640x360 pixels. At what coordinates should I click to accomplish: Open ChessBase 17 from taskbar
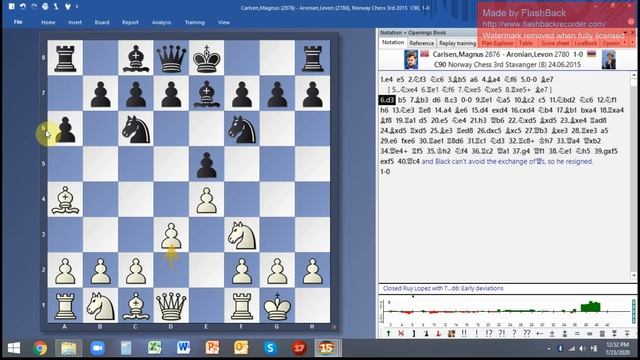point(298,348)
